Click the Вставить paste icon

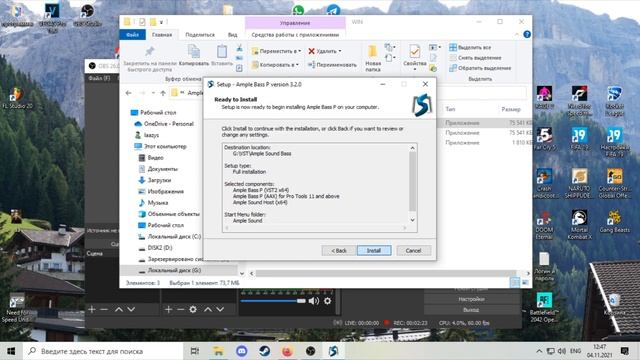222,52
